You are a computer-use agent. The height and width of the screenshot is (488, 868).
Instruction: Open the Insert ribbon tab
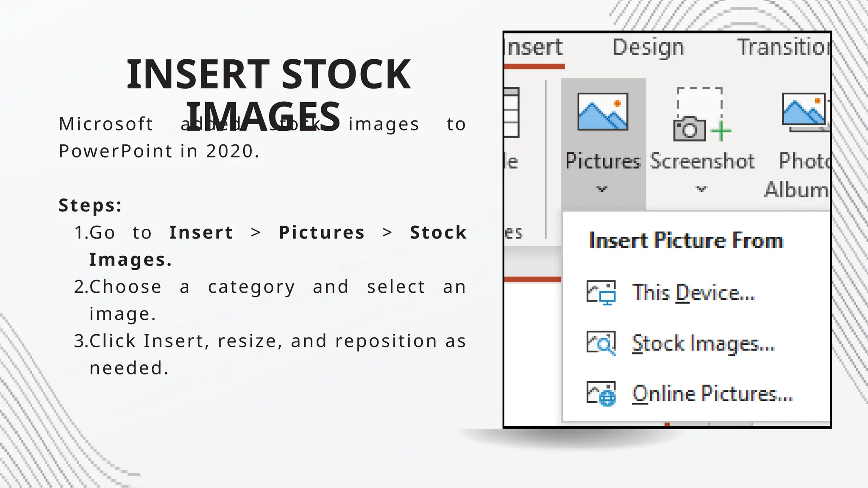(x=534, y=47)
